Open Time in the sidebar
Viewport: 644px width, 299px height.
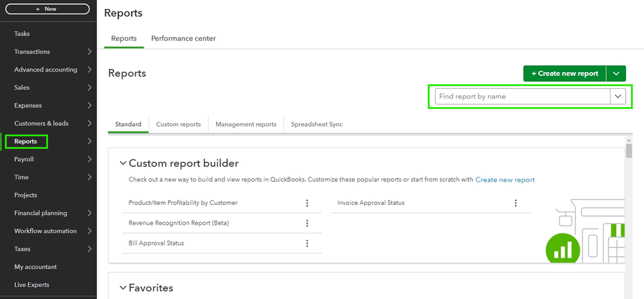21,177
